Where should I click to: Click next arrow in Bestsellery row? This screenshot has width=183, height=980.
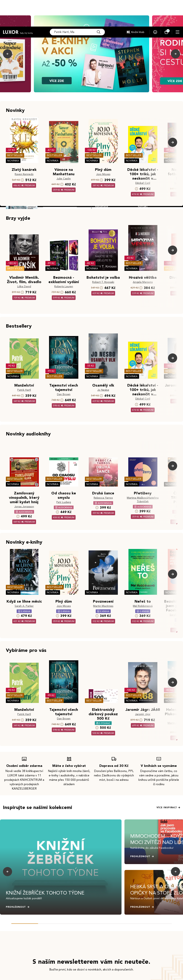click(172, 358)
